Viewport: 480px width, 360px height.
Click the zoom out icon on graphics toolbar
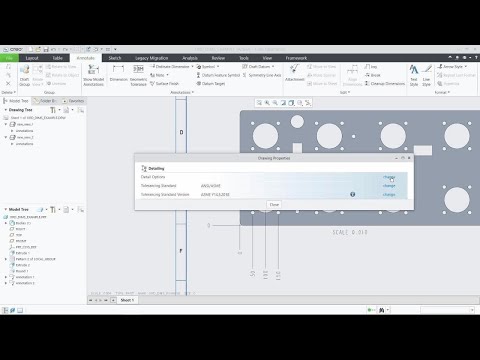click(x=275, y=103)
